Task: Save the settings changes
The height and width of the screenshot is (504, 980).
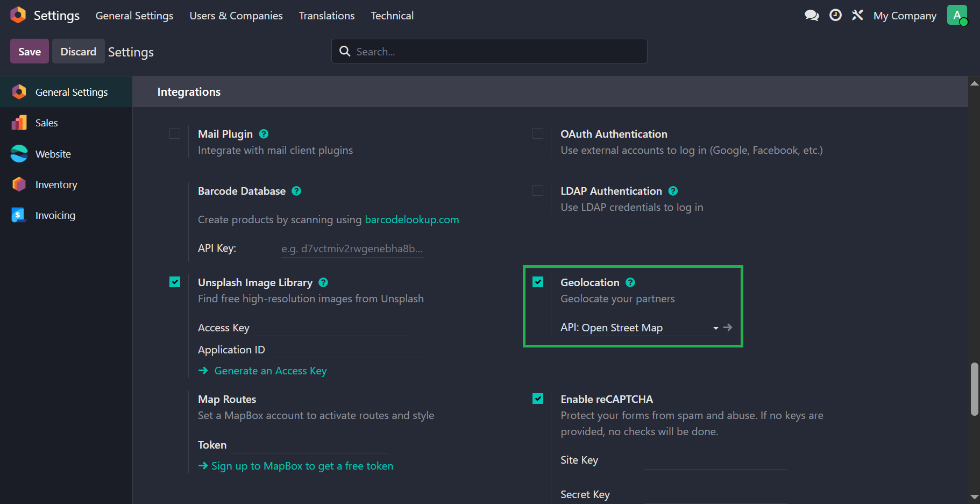Action: pos(30,52)
